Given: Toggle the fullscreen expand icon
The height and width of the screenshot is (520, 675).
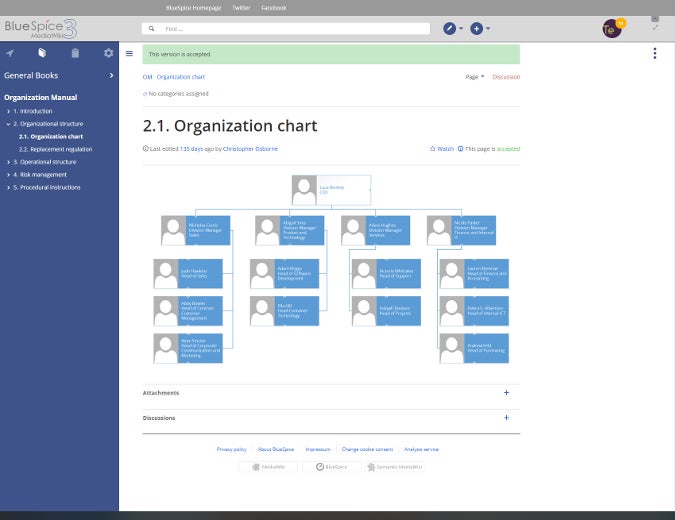Looking at the screenshot, I should 655,28.
